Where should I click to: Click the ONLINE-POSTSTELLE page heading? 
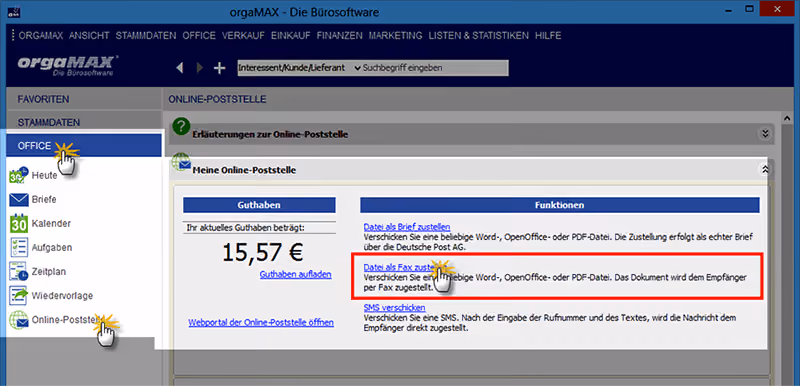click(x=217, y=99)
